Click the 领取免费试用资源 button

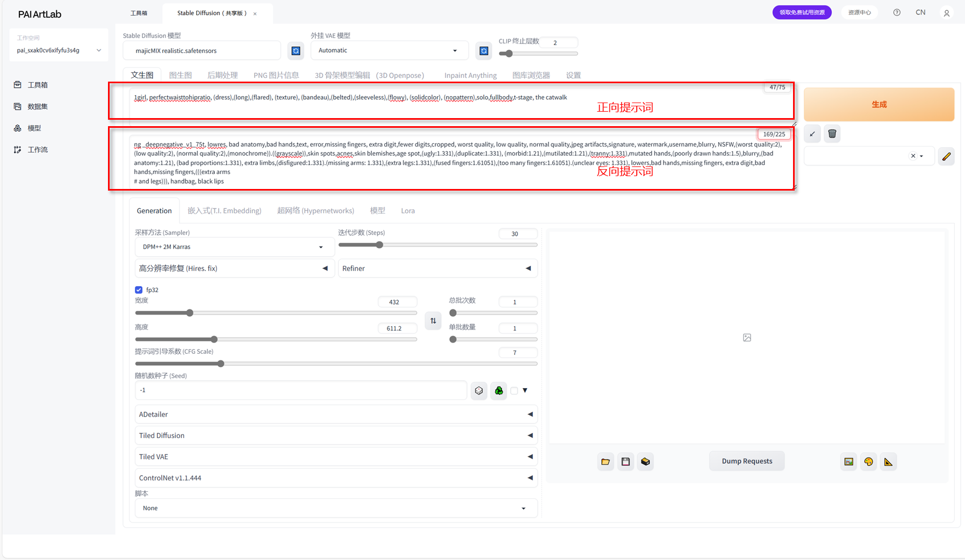(802, 12)
